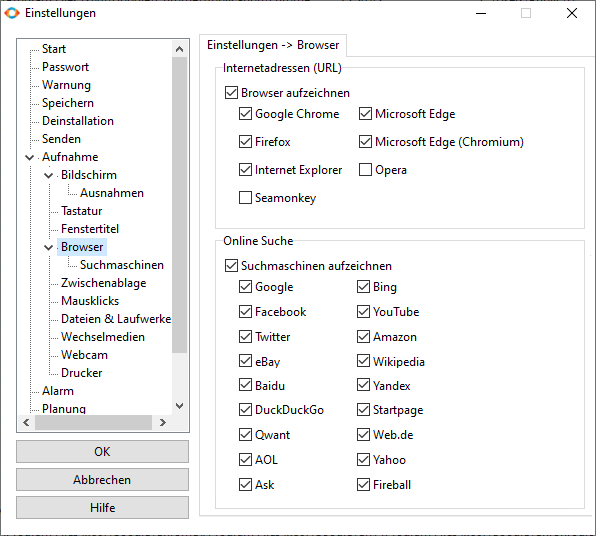The width and height of the screenshot is (596, 536).
Task: Open Hilfe for settings
Action: coord(102,507)
